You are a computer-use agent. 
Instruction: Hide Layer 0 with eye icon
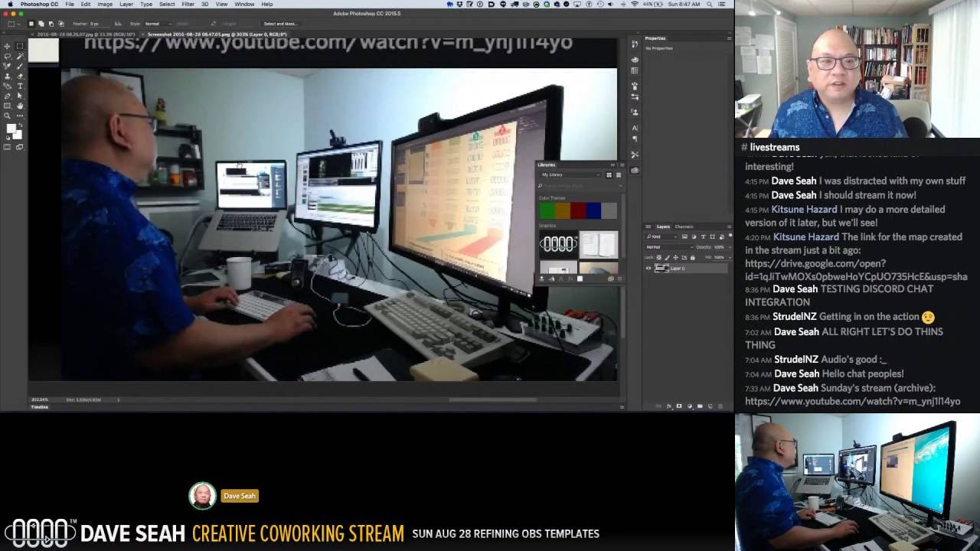point(648,269)
